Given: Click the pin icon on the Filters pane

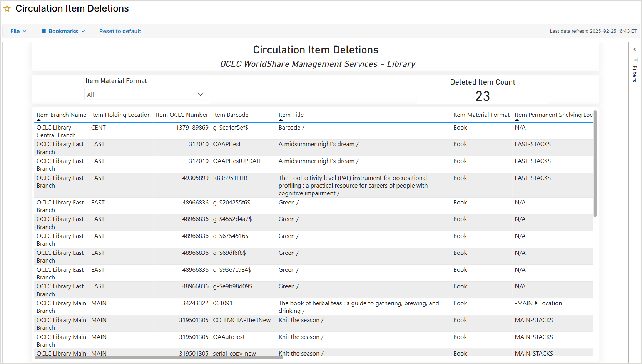Looking at the screenshot, I should [x=636, y=60].
